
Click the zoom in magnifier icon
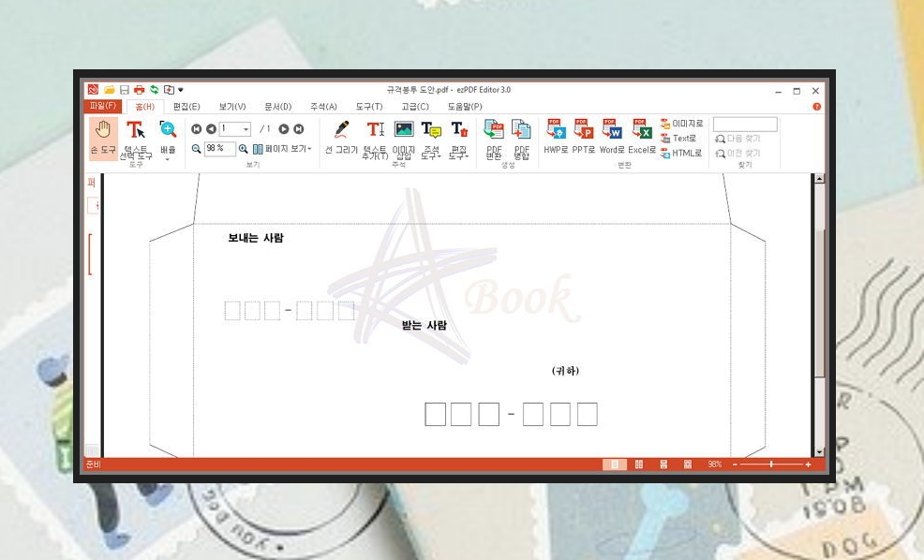click(x=243, y=149)
